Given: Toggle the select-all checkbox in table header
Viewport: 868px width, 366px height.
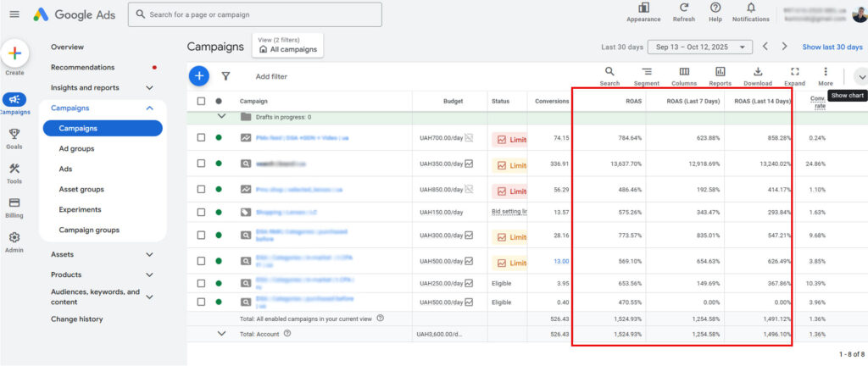Looking at the screenshot, I should pos(201,102).
